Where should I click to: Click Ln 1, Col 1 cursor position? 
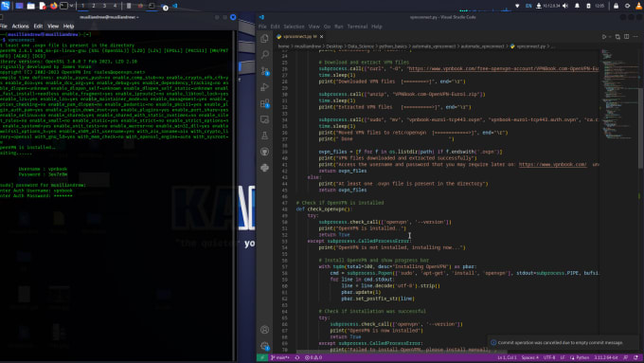click(x=507, y=357)
